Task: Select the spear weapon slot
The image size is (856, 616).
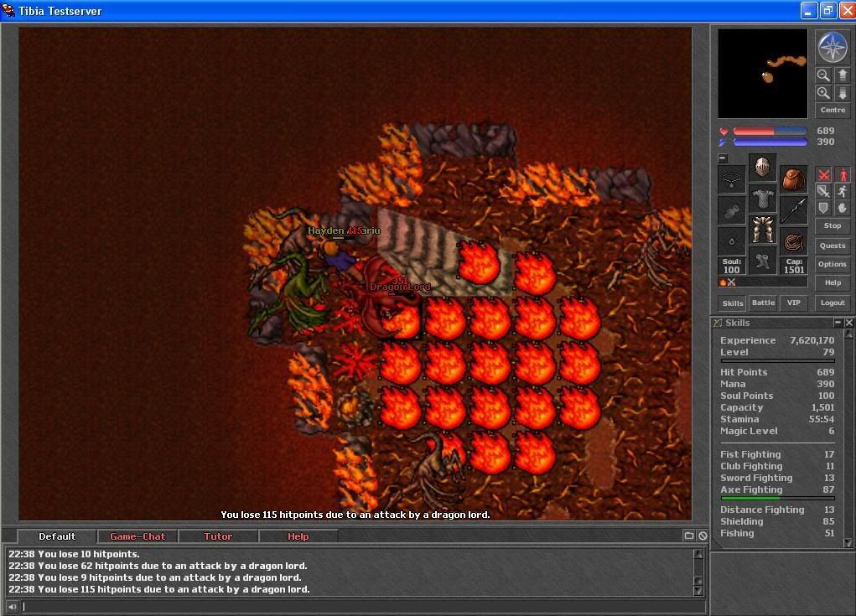Action: [794, 210]
